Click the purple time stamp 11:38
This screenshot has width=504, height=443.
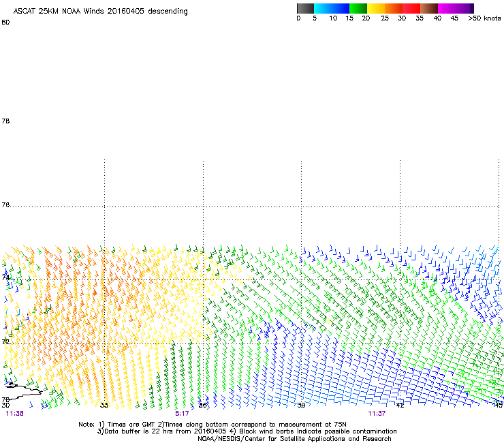pos(14,414)
